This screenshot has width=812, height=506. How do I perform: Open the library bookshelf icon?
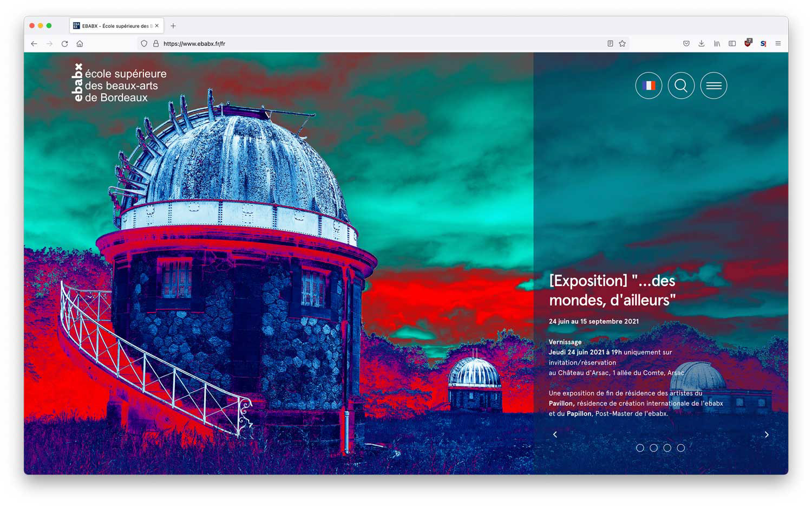click(x=717, y=44)
